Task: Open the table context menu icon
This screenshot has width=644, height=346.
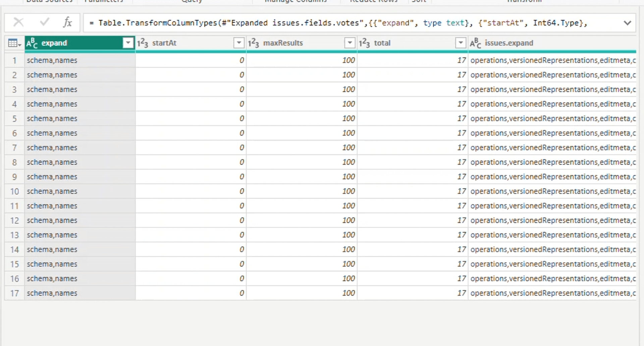Action: (x=13, y=43)
